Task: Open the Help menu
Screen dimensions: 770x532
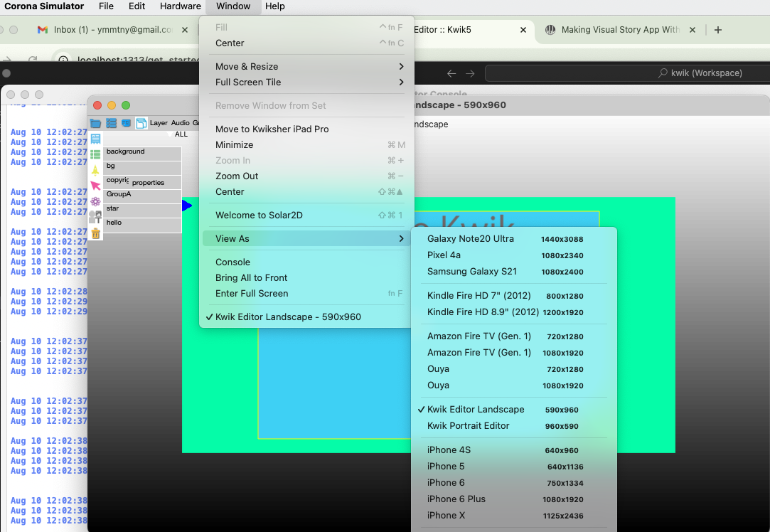Action: coord(275,6)
